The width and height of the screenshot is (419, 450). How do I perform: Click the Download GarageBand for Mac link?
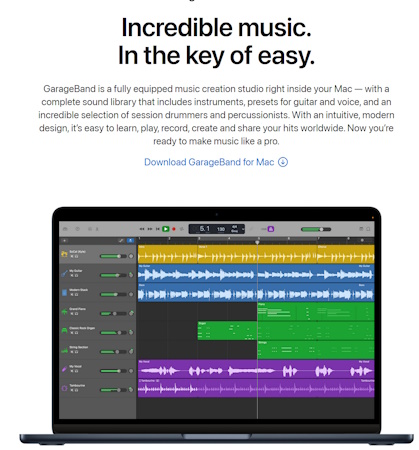[x=216, y=162]
